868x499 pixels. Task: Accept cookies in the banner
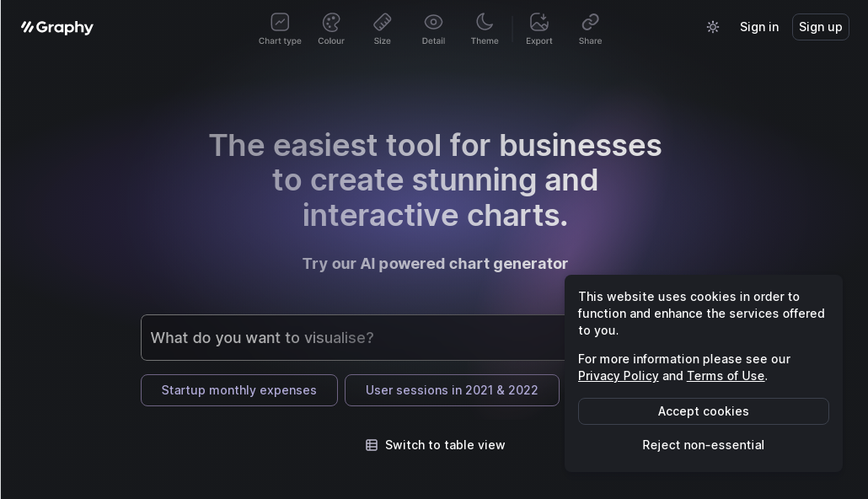(703, 411)
